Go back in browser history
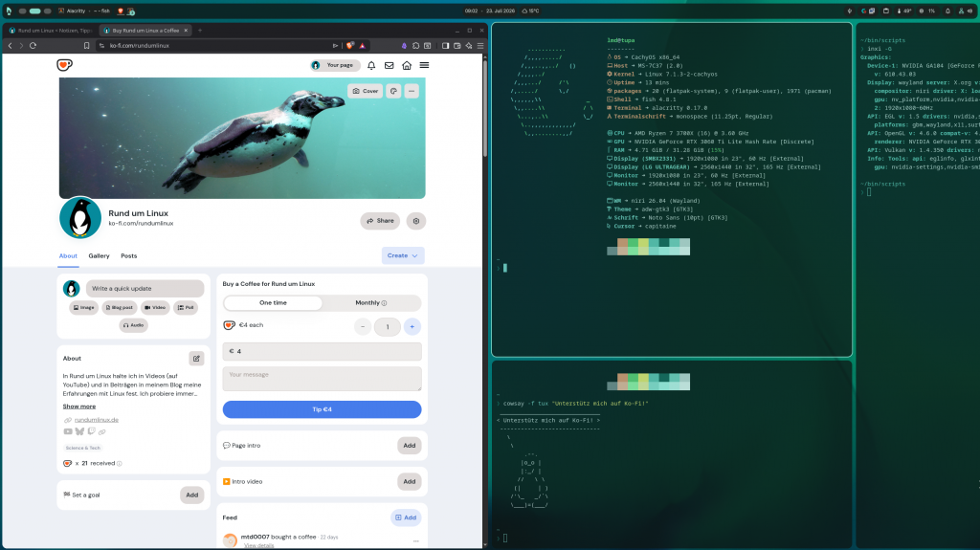Screen dimensions: 980x550 tap(10, 46)
